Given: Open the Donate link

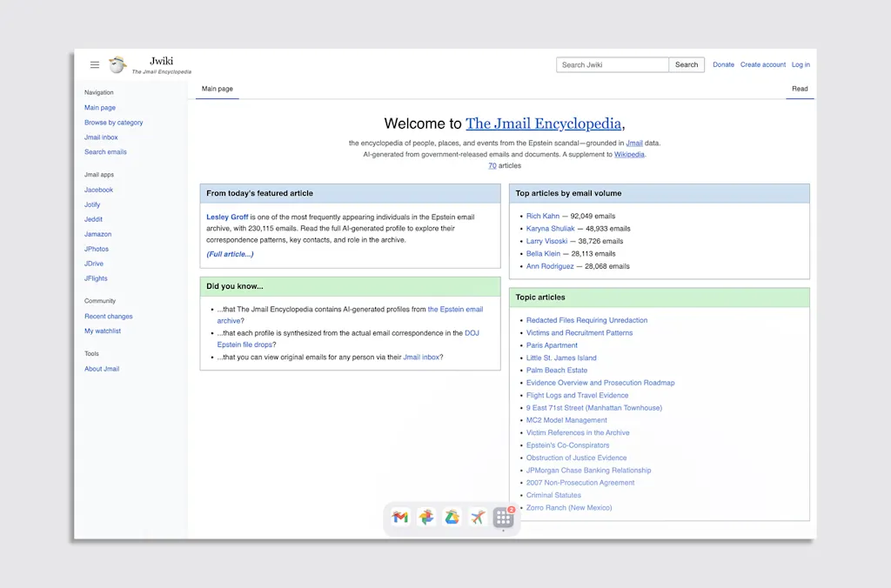Looking at the screenshot, I should [723, 65].
